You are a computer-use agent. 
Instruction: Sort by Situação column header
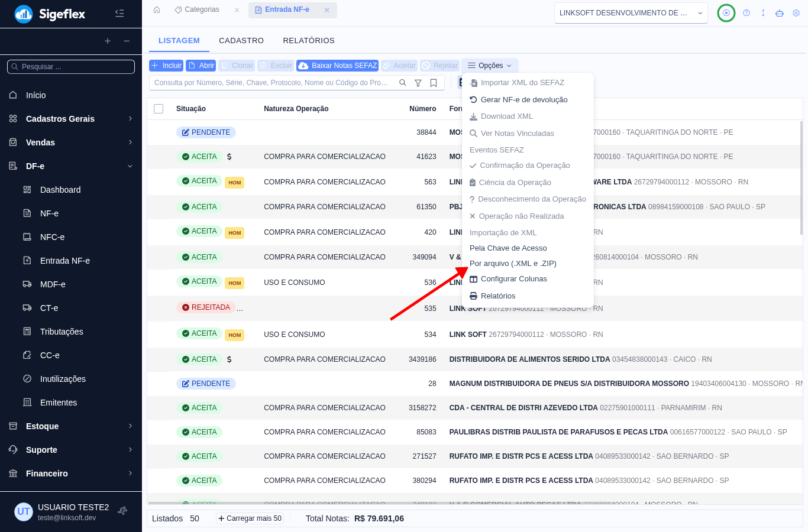click(x=191, y=109)
